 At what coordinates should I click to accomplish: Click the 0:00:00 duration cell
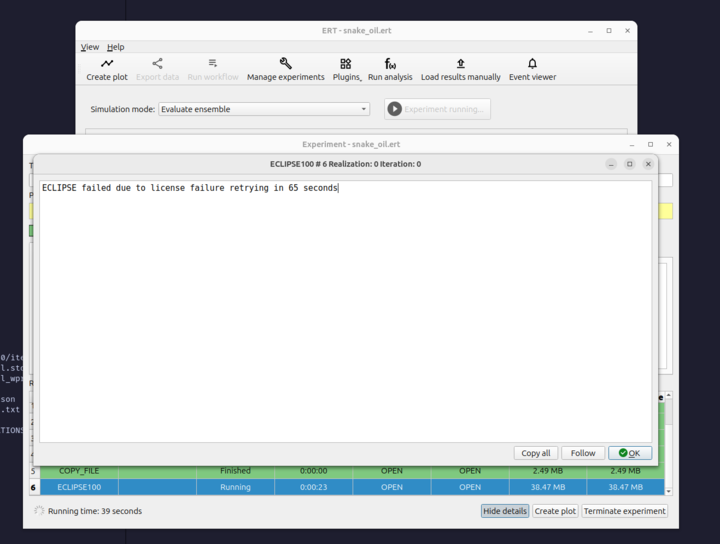pyautogui.click(x=314, y=471)
